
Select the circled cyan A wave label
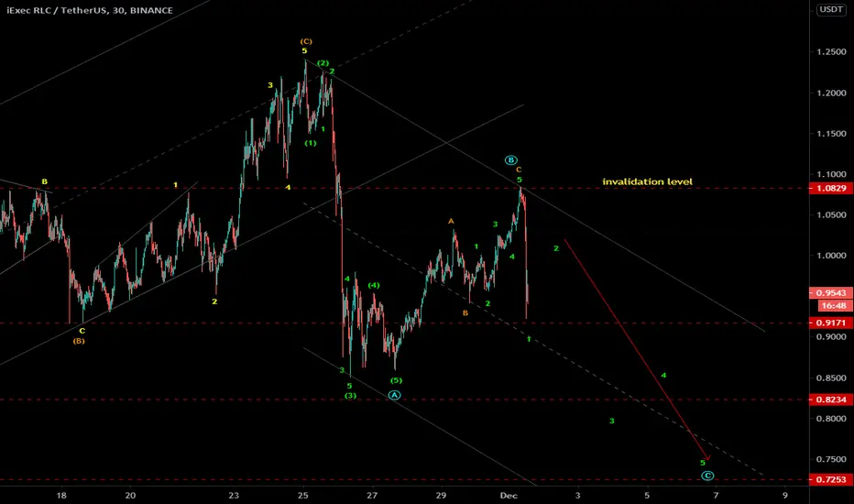pyautogui.click(x=394, y=395)
